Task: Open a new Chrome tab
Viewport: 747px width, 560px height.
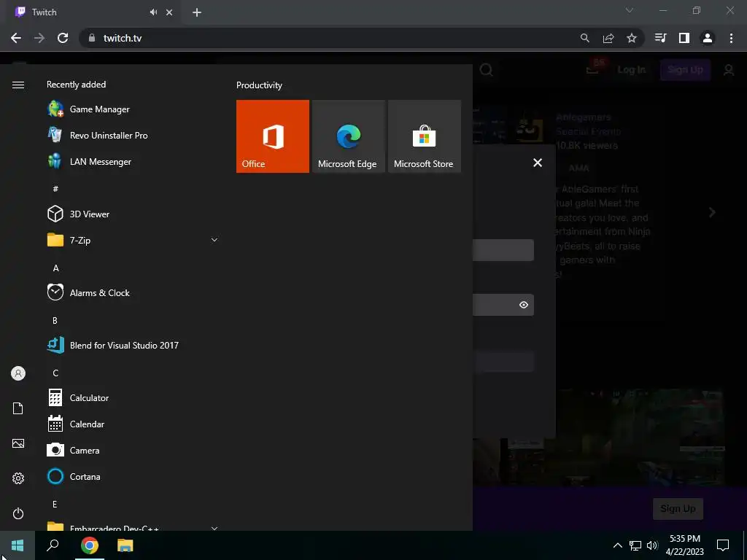Action: (197, 12)
